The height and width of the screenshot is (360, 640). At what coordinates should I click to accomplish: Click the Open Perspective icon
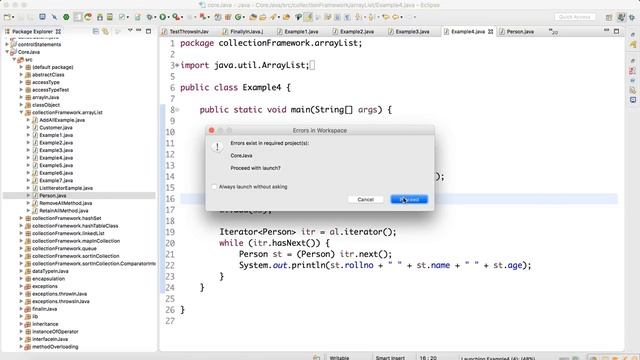(x=609, y=17)
